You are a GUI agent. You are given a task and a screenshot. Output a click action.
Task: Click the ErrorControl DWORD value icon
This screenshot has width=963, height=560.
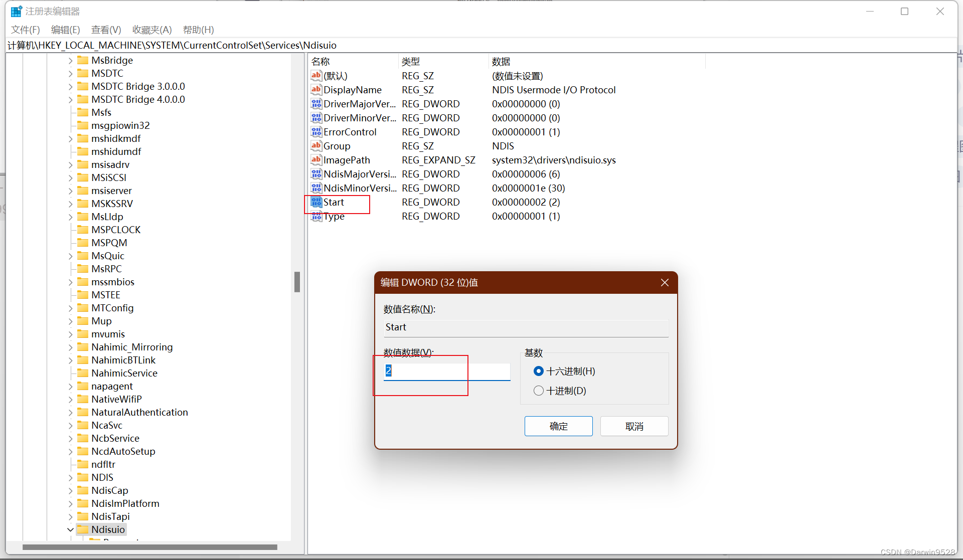(x=316, y=132)
